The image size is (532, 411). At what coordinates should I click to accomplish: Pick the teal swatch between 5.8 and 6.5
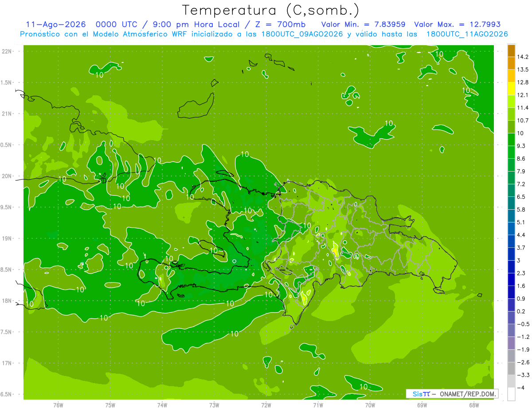[x=511, y=203]
